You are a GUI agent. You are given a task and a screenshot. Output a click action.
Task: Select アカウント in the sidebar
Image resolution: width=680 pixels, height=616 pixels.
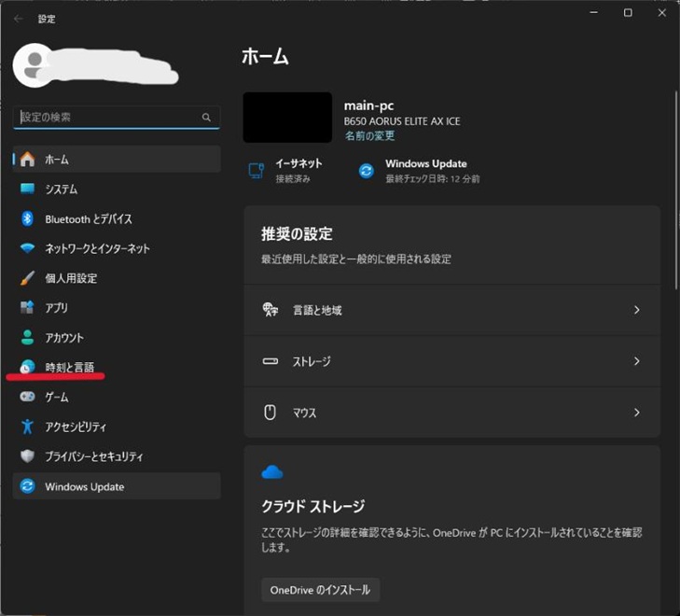63,338
